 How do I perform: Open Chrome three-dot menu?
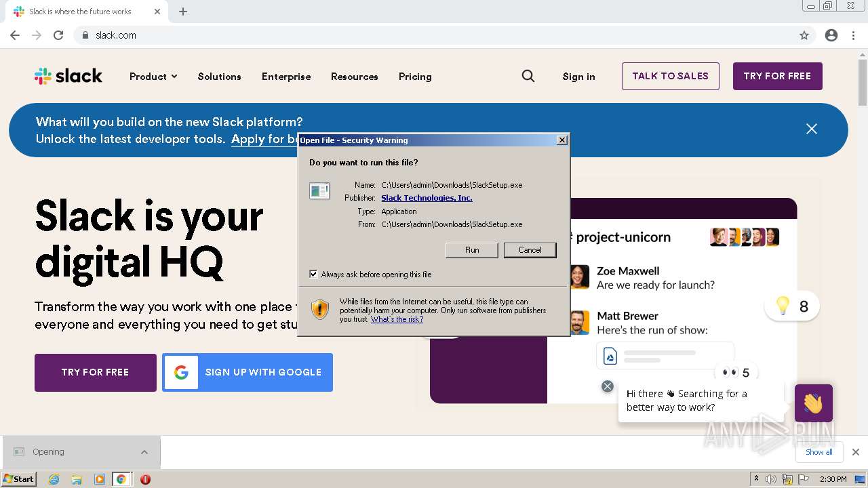tap(853, 35)
